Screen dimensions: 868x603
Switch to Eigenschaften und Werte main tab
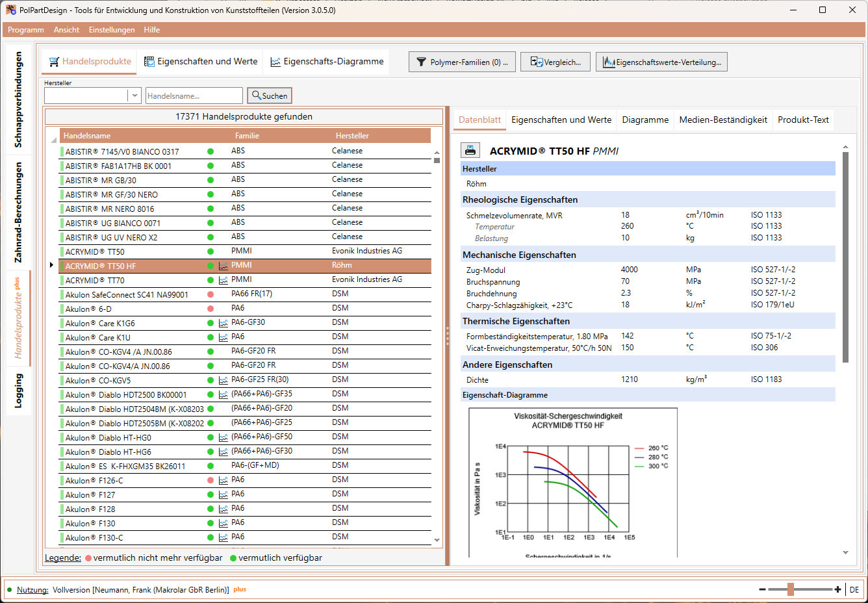200,62
